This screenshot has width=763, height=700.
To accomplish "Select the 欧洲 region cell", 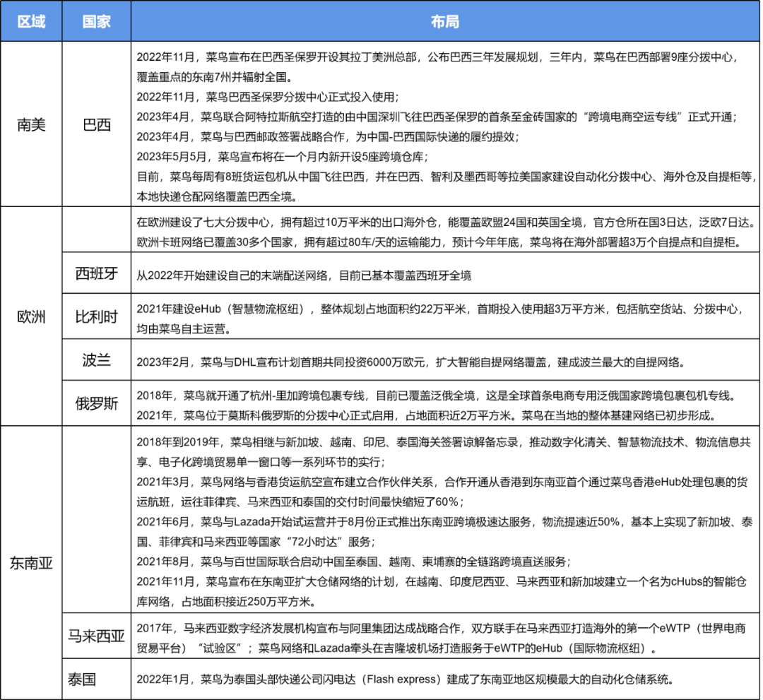I will click(x=31, y=316).
